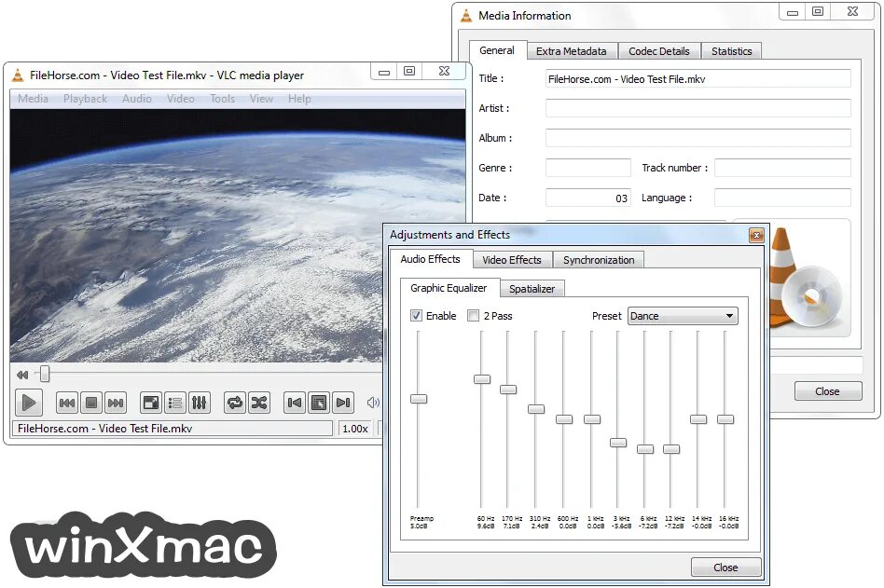
Task: Click the 3 kHz band slider handle
Action: tap(618, 443)
